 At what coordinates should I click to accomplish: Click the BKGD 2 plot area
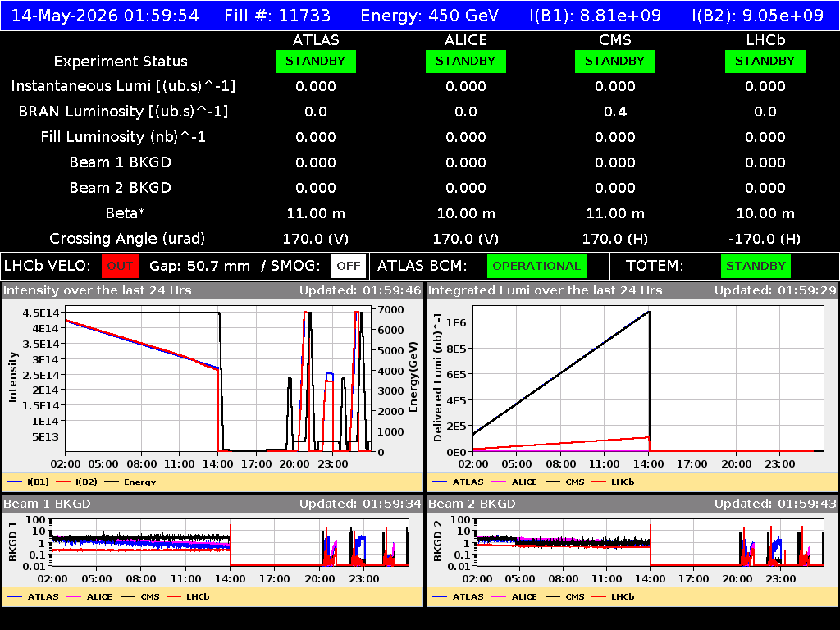point(651,542)
